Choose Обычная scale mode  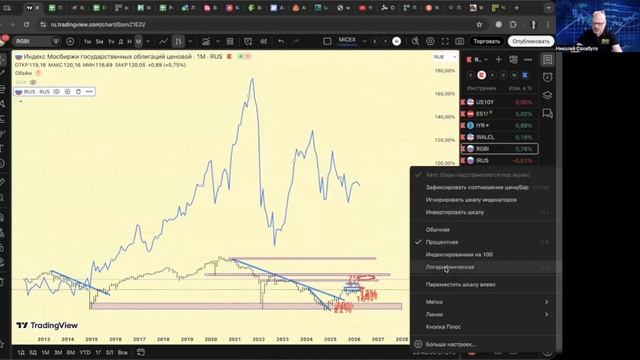tap(484, 230)
